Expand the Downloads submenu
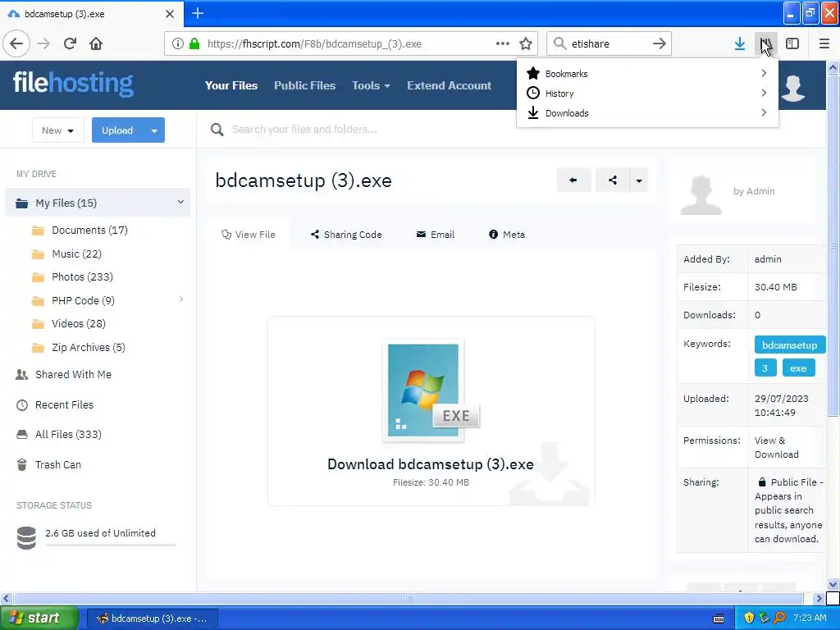The height and width of the screenshot is (630, 840). click(647, 113)
